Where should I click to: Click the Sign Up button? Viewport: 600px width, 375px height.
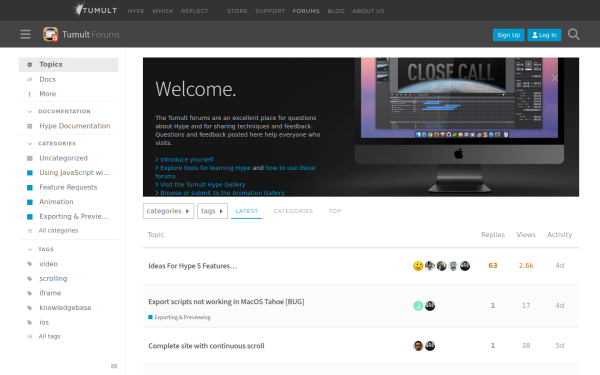pyautogui.click(x=509, y=35)
